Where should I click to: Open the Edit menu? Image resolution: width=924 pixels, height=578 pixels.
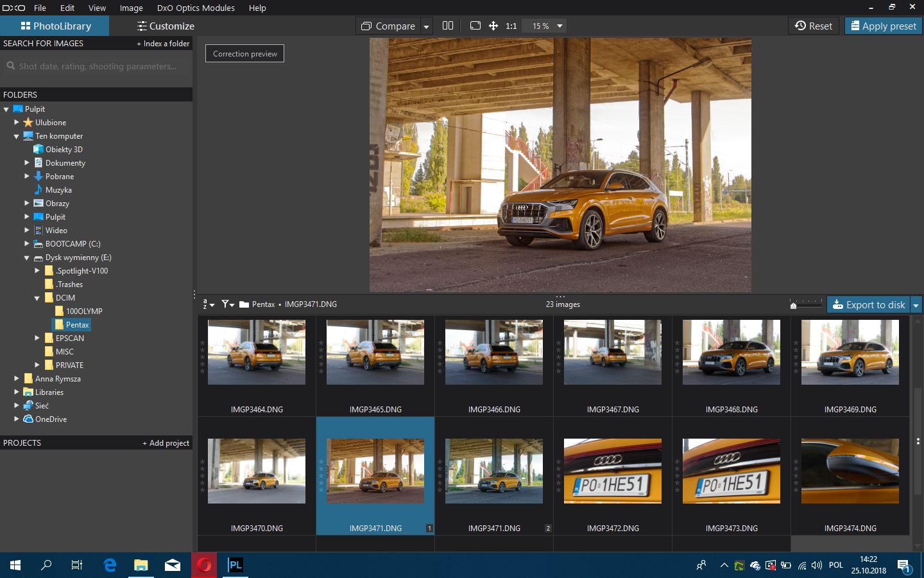click(67, 8)
